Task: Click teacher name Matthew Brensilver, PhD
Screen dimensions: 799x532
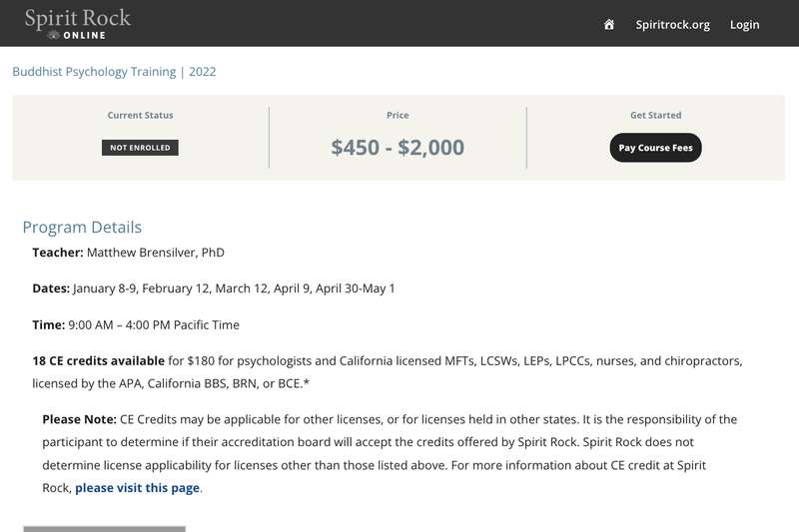Action: tap(156, 253)
